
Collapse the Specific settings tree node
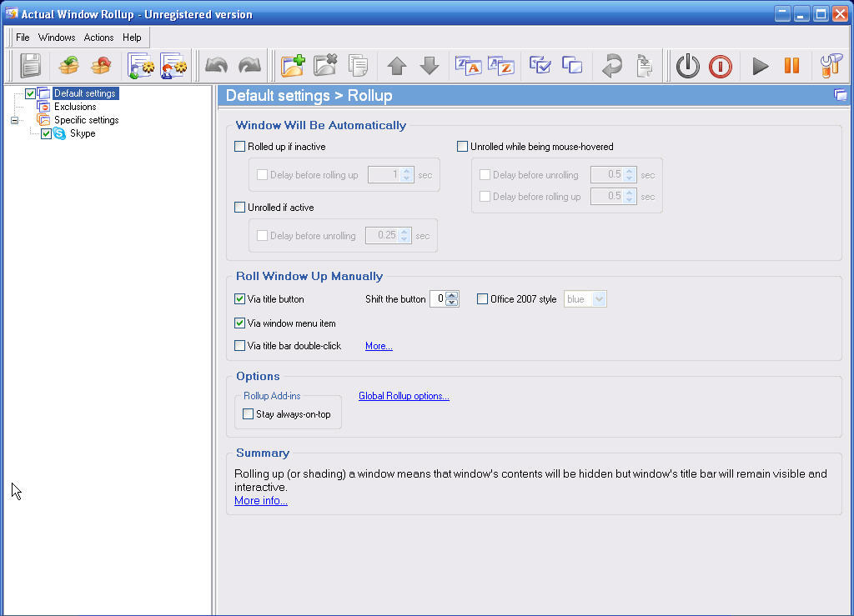coord(13,119)
